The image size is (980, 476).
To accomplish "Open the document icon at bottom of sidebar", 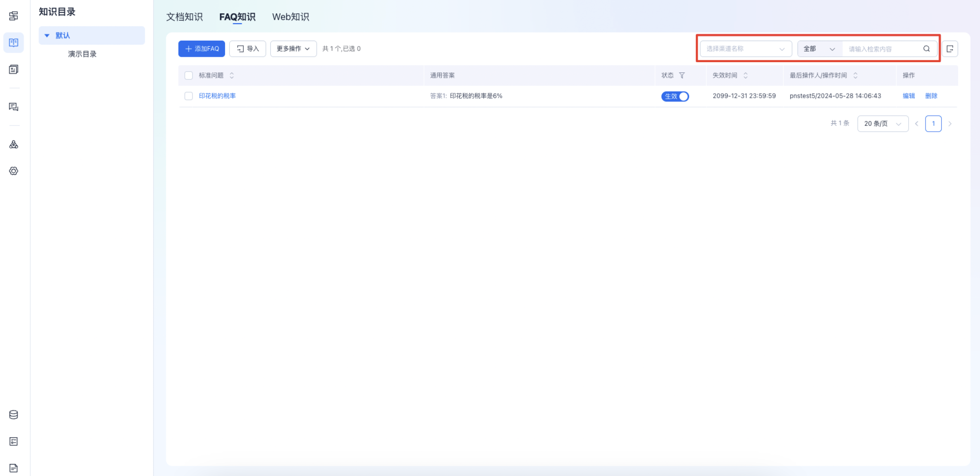I will click(14, 468).
